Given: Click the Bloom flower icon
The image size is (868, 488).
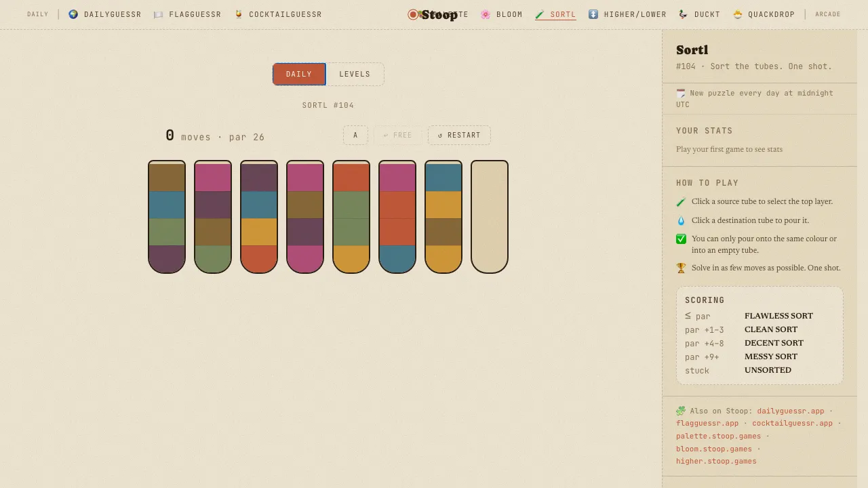Looking at the screenshot, I should click(486, 14).
